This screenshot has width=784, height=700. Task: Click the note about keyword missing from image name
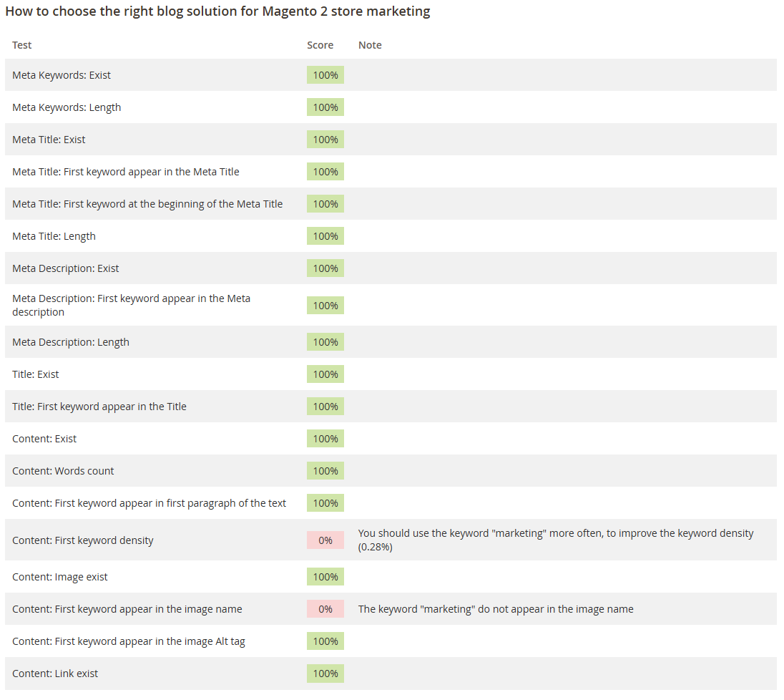click(496, 609)
